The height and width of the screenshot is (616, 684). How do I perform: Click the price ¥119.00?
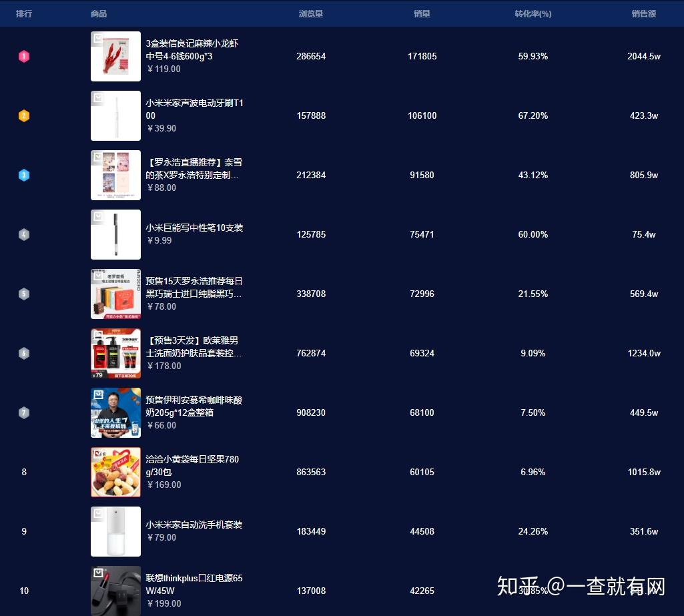163,69
